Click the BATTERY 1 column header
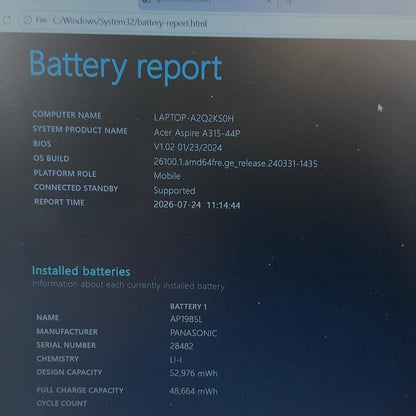416x416 pixels. pyautogui.click(x=188, y=306)
